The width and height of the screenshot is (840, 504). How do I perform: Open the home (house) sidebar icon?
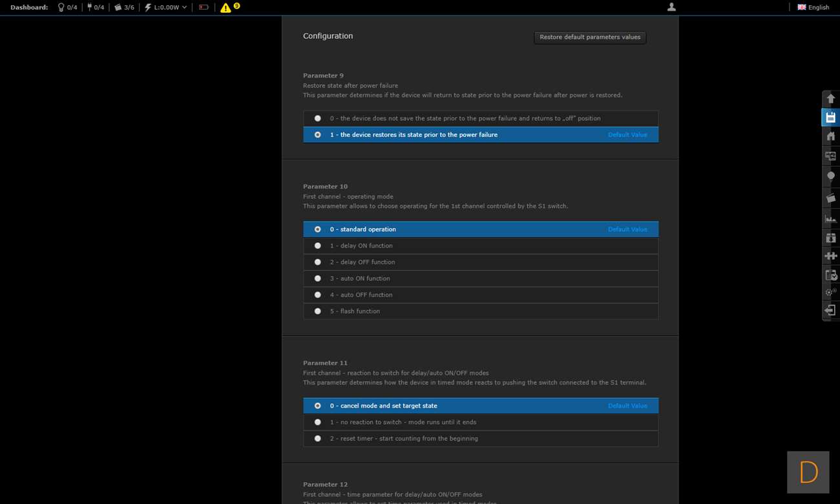pyautogui.click(x=830, y=136)
